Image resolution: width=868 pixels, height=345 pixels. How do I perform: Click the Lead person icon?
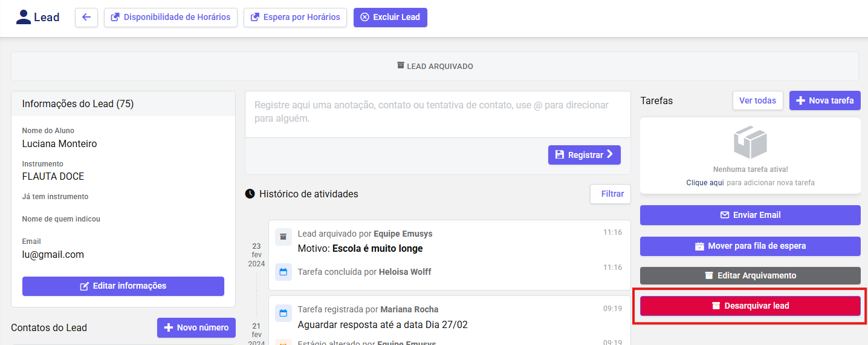pos(24,17)
